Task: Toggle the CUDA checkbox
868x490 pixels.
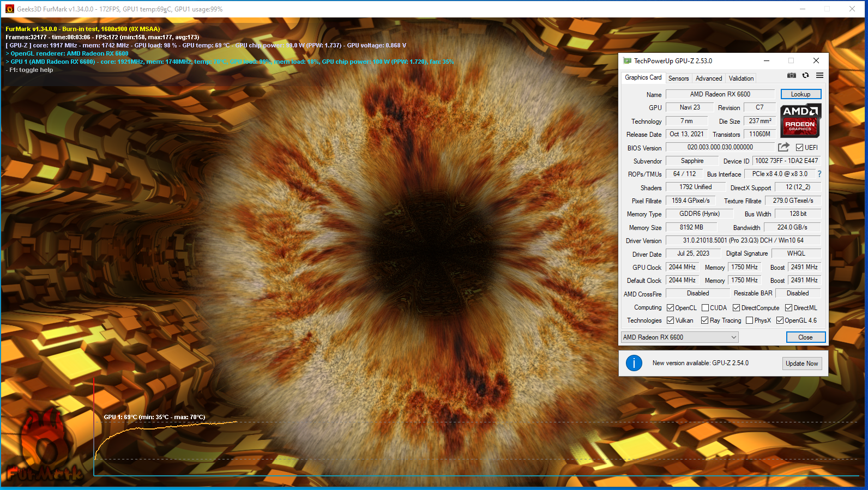Action: click(705, 308)
